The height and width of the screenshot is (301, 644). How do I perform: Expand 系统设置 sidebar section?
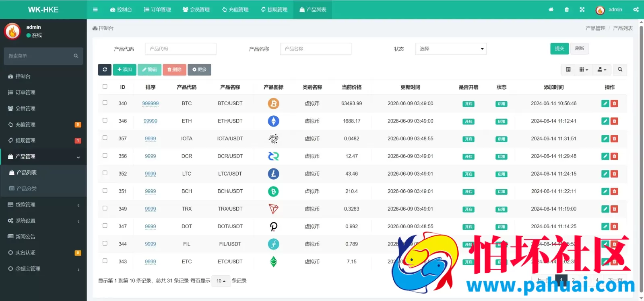click(43, 221)
